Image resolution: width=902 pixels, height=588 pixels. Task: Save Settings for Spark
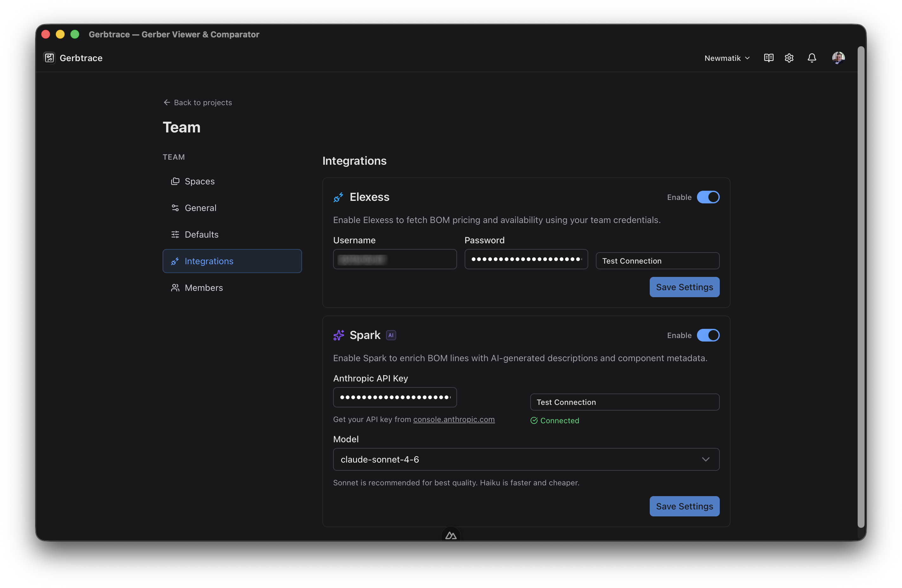tap(685, 506)
